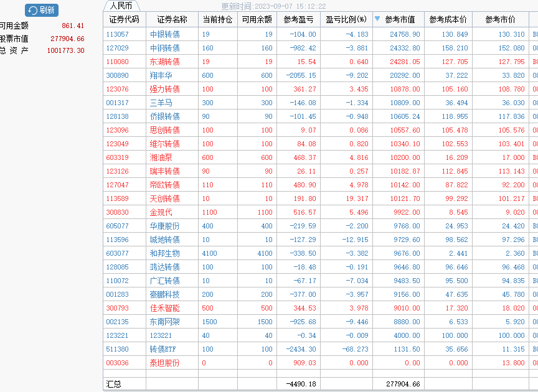
Task: Click security code 603319
Action: pyautogui.click(x=117, y=158)
